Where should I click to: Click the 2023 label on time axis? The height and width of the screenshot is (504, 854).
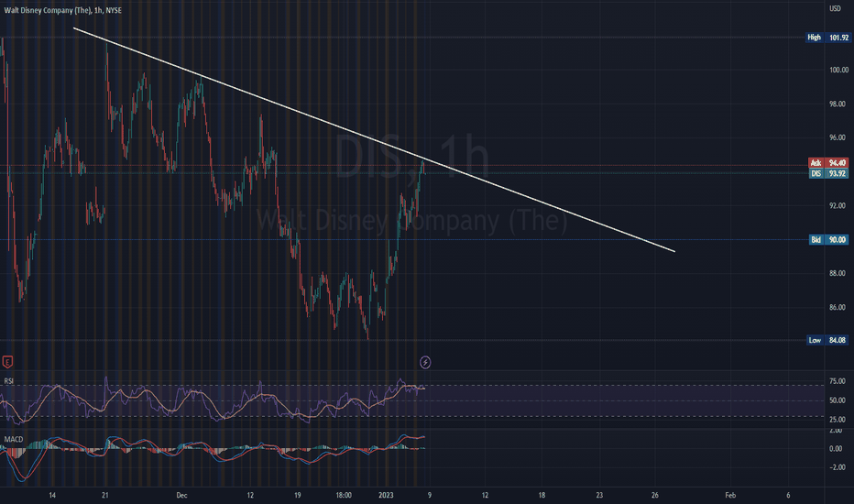[x=386, y=495]
